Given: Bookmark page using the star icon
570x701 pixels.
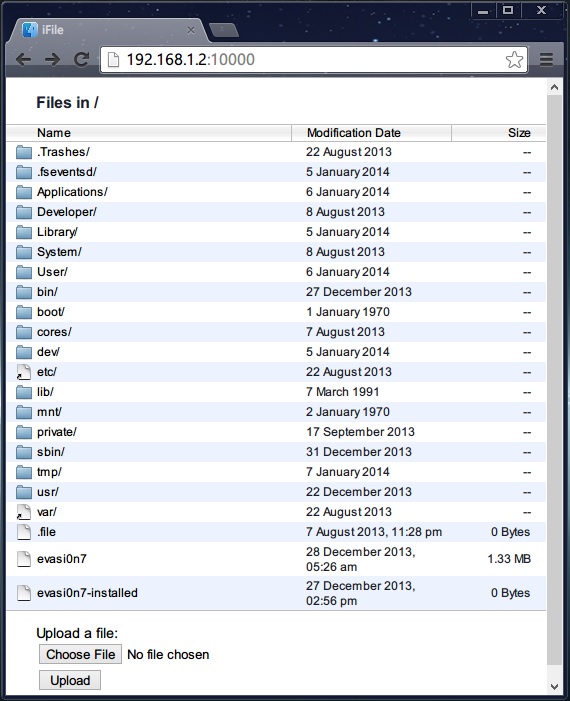Looking at the screenshot, I should point(514,59).
